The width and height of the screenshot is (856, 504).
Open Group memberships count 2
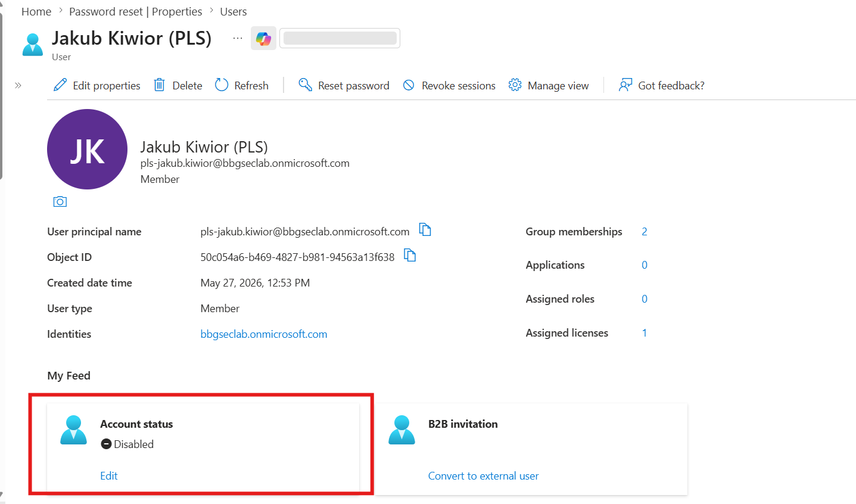(645, 232)
